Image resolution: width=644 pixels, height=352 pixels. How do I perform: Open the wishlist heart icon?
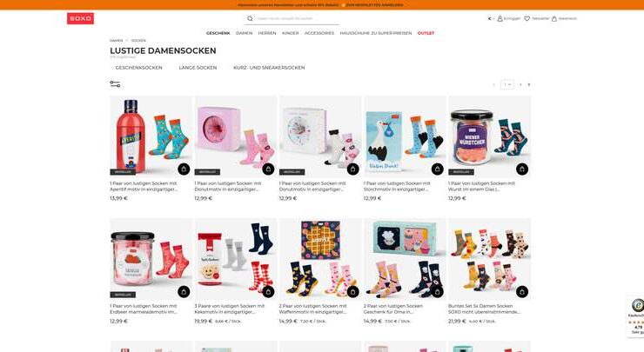tap(527, 18)
